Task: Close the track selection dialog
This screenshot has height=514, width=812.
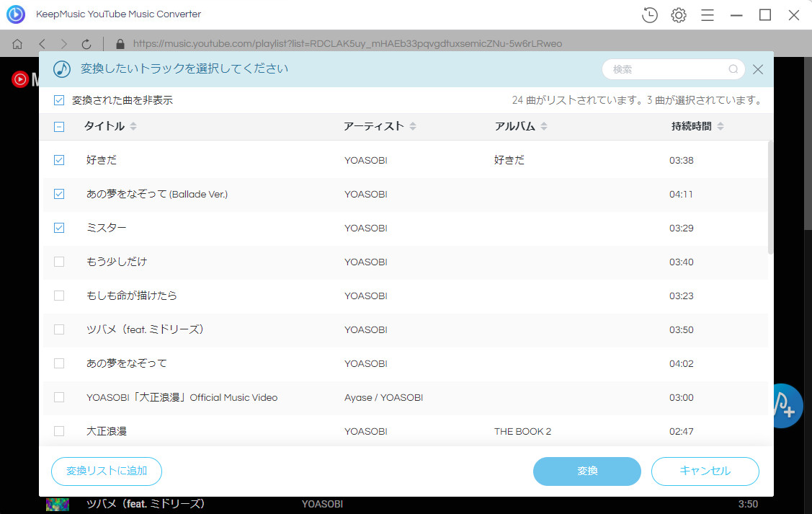Action: pos(758,69)
